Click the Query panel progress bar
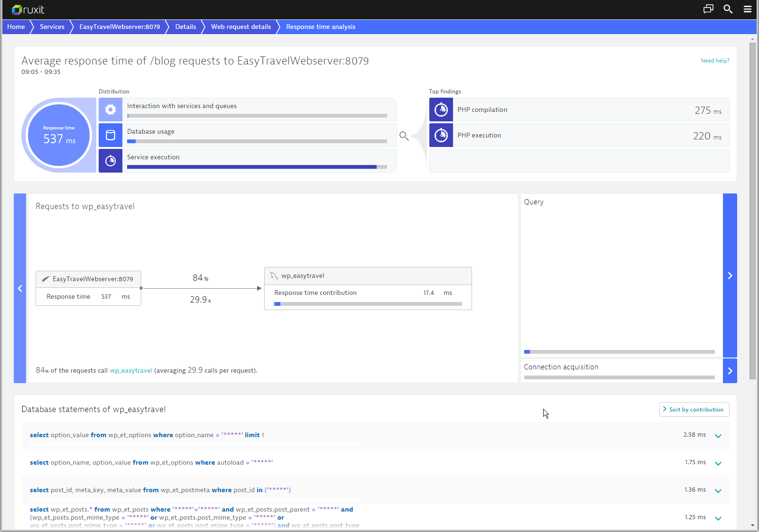759x532 pixels. tap(620, 352)
